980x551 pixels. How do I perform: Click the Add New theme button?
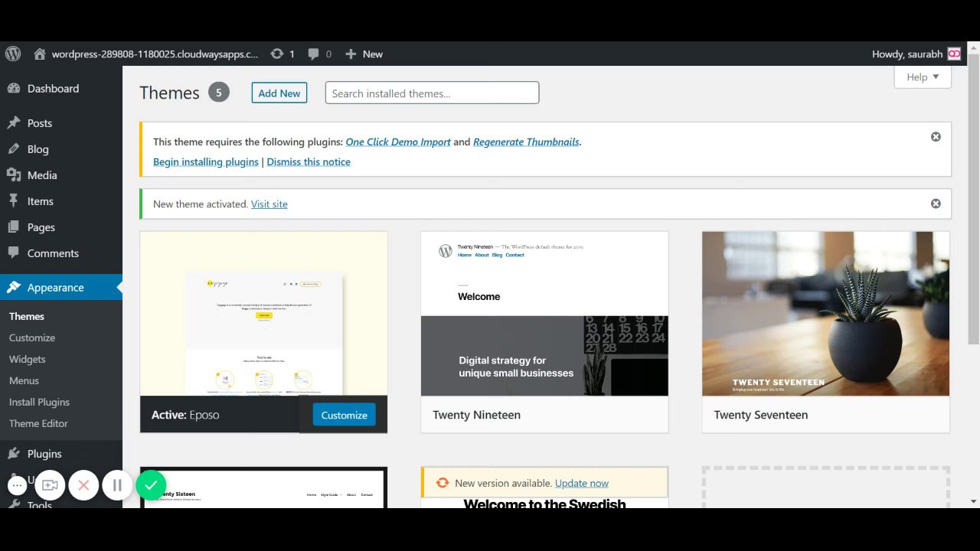(279, 93)
